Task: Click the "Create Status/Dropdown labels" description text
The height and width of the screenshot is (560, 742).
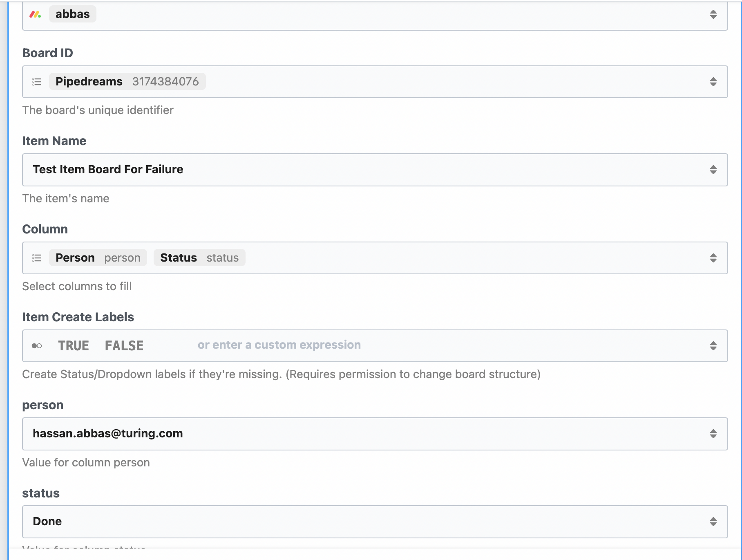Action: click(x=282, y=374)
